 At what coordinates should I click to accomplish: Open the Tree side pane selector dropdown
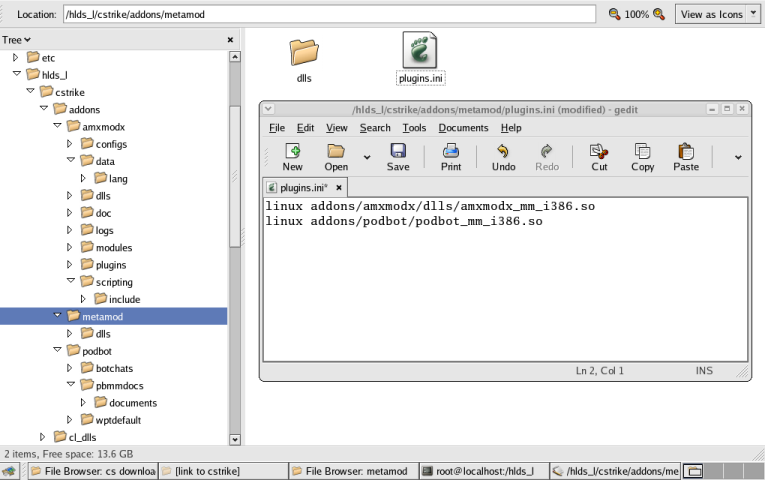click(x=16, y=40)
